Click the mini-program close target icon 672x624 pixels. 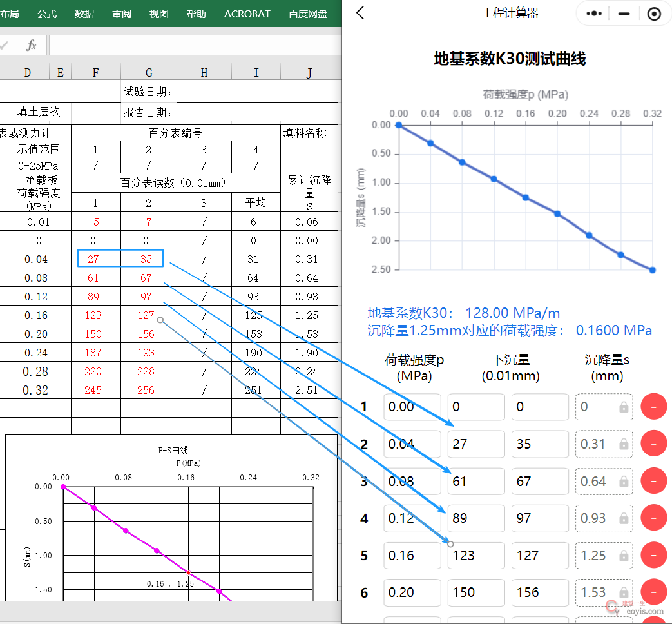(x=654, y=14)
